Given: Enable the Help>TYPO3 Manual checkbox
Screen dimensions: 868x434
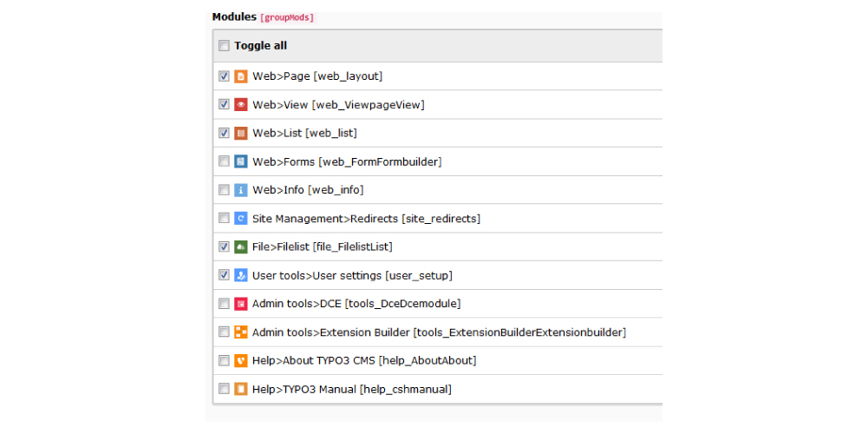Looking at the screenshot, I should pyautogui.click(x=224, y=389).
